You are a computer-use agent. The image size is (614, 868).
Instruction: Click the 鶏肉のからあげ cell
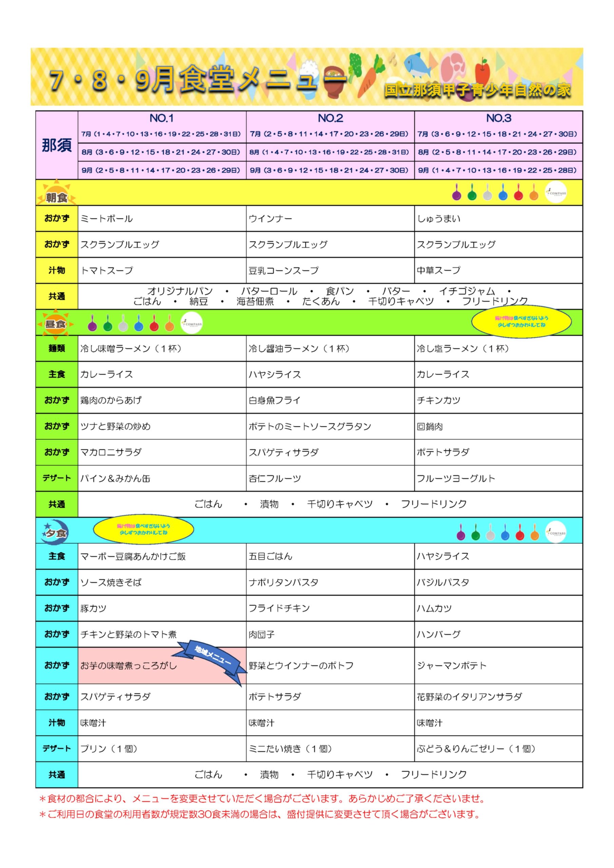point(162,400)
